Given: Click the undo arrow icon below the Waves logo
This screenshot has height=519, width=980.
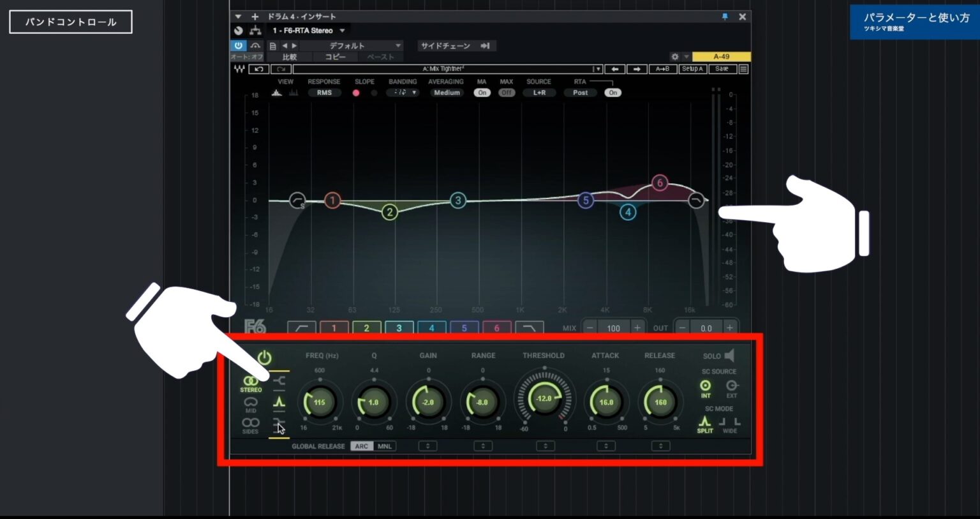Looking at the screenshot, I should pyautogui.click(x=258, y=69).
